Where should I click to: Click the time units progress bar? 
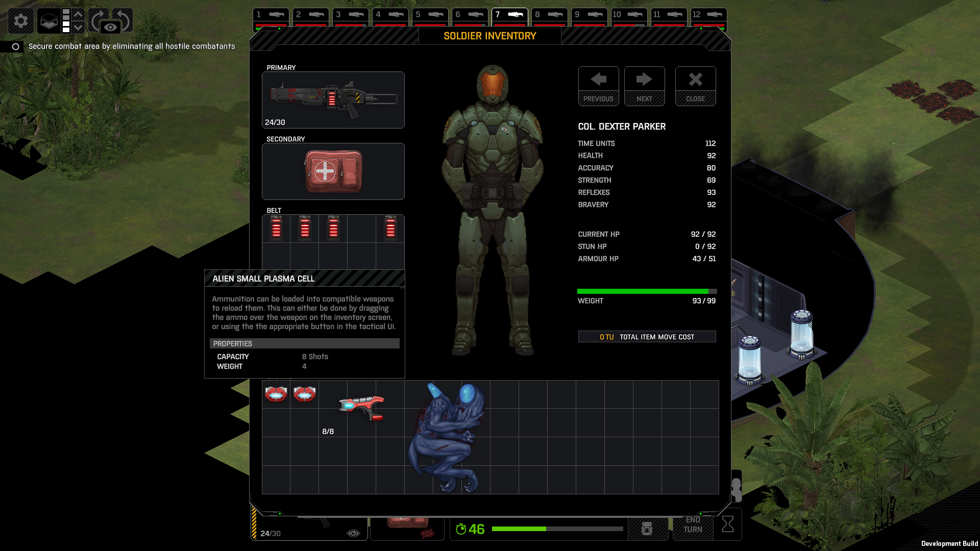click(557, 529)
